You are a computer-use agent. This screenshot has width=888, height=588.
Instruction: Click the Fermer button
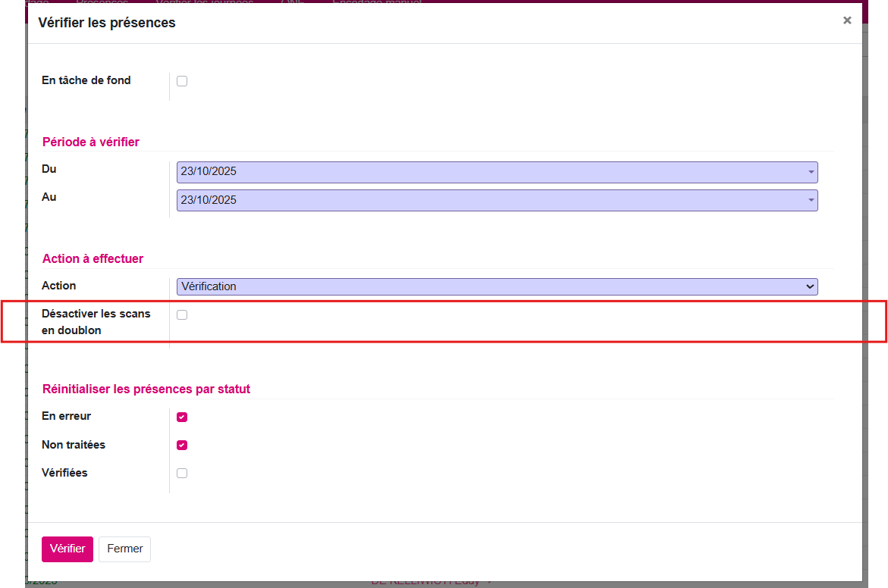(124, 549)
